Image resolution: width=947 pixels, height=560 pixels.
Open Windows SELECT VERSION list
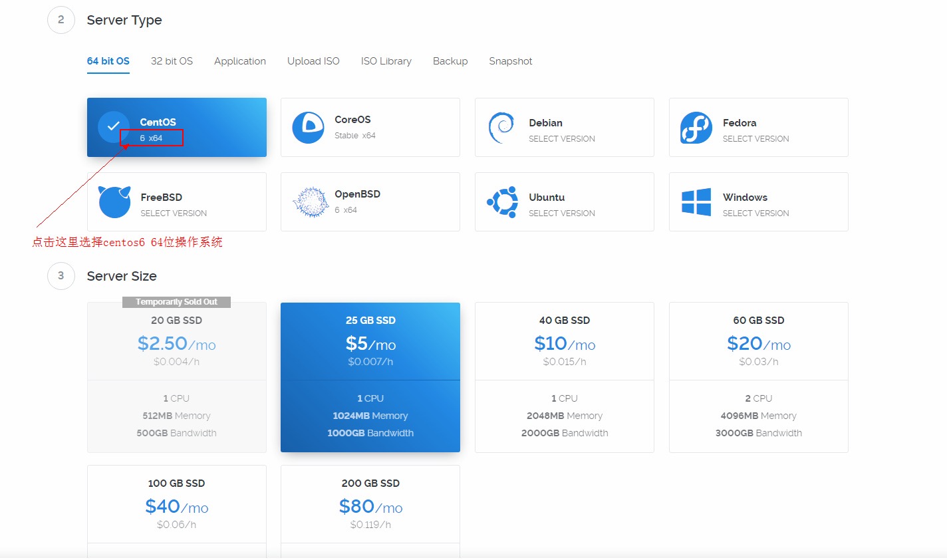755,213
